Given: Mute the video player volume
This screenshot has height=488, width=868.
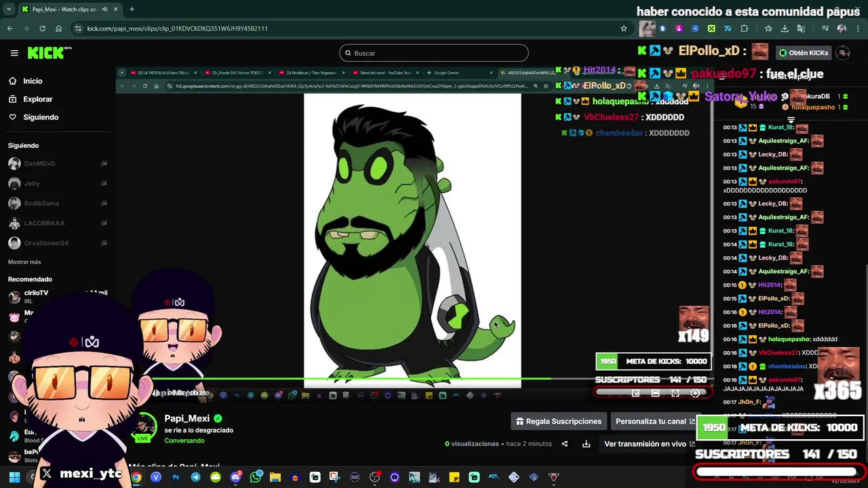Looking at the screenshot, I should (156, 393).
